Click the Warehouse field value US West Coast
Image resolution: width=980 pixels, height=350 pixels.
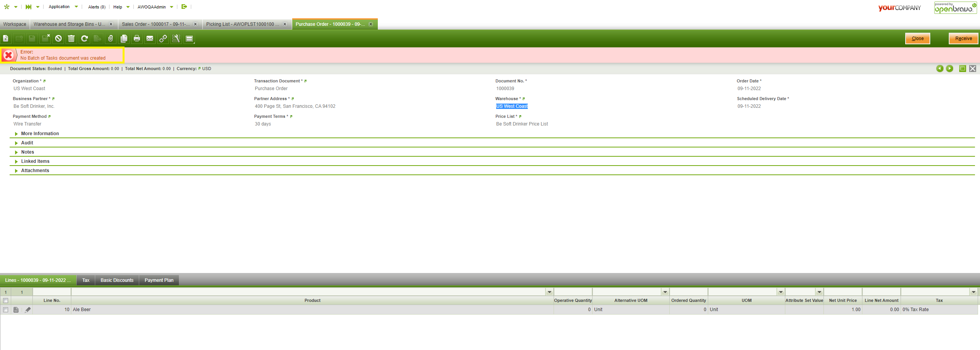click(512, 106)
